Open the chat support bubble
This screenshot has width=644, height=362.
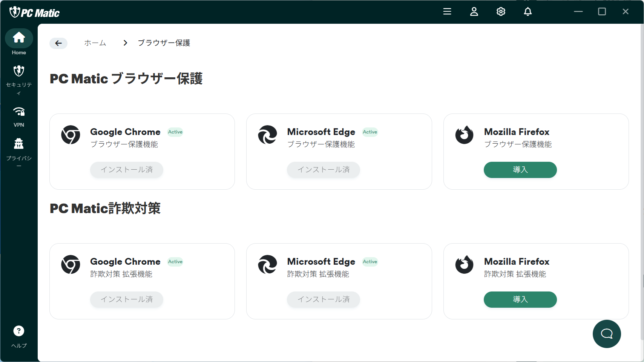coord(607,334)
